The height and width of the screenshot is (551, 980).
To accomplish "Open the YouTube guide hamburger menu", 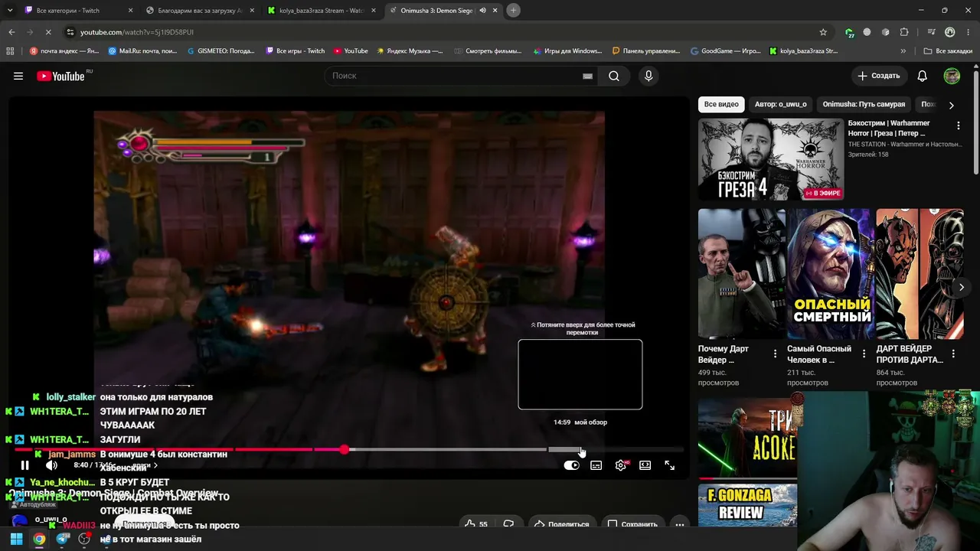I will pyautogui.click(x=18, y=76).
